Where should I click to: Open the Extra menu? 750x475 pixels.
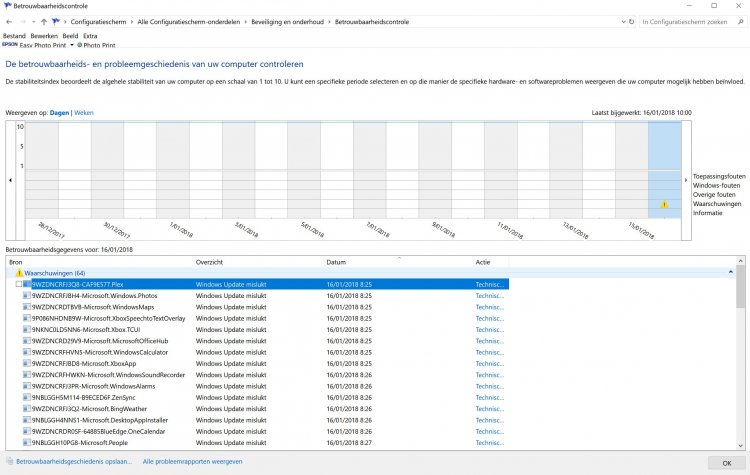[x=90, y=35]
